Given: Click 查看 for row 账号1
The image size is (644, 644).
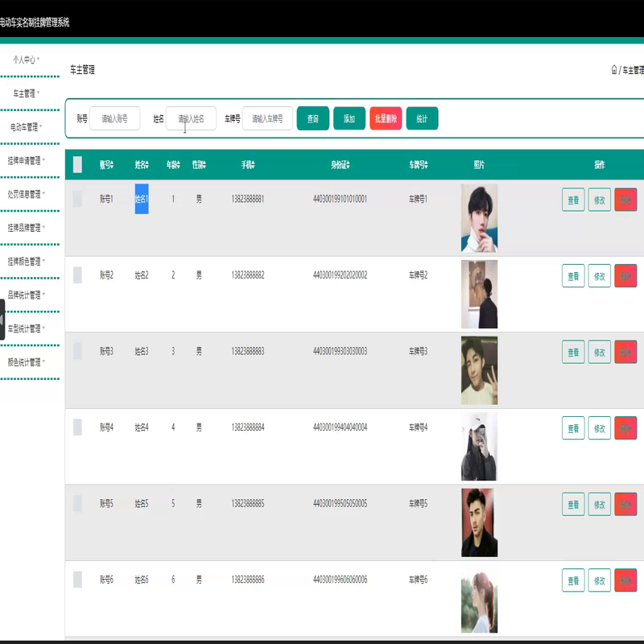Looking at the screenshot, I should click(573, 200).
